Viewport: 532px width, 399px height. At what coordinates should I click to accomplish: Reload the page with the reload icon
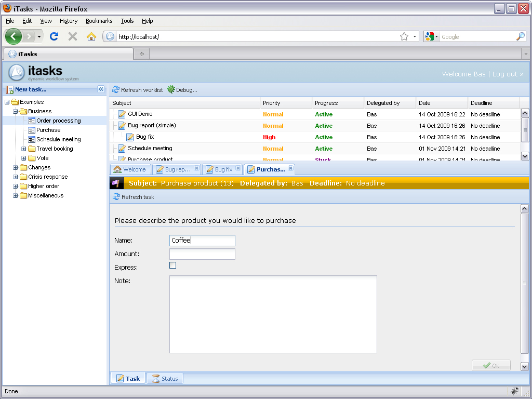[x=54, y=37]
